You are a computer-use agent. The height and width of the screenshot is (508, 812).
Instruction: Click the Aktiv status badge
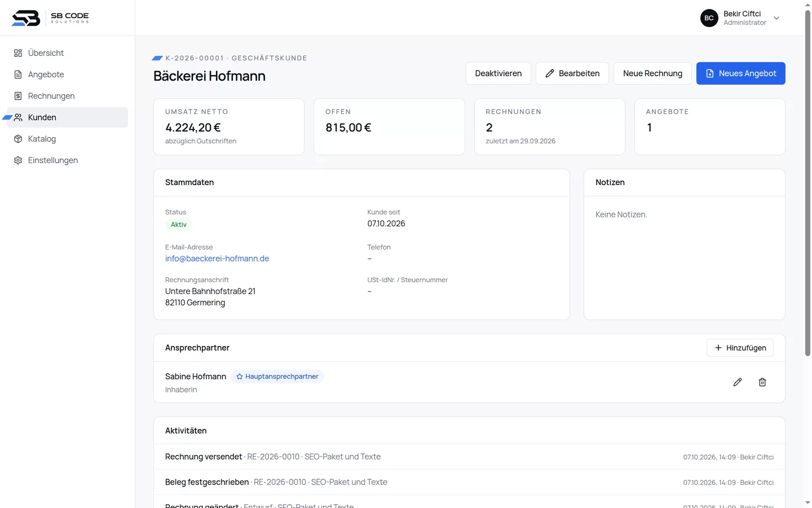tap(179, 225)
